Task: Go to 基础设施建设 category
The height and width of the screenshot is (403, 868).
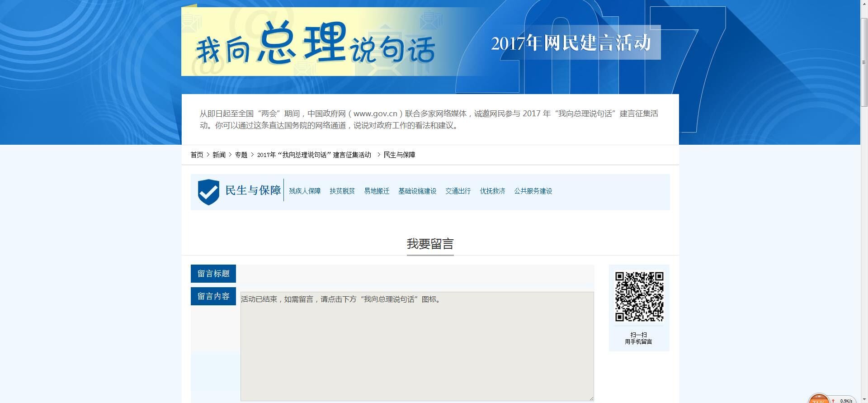Action: pyautogui.click(x=417, y=191)
